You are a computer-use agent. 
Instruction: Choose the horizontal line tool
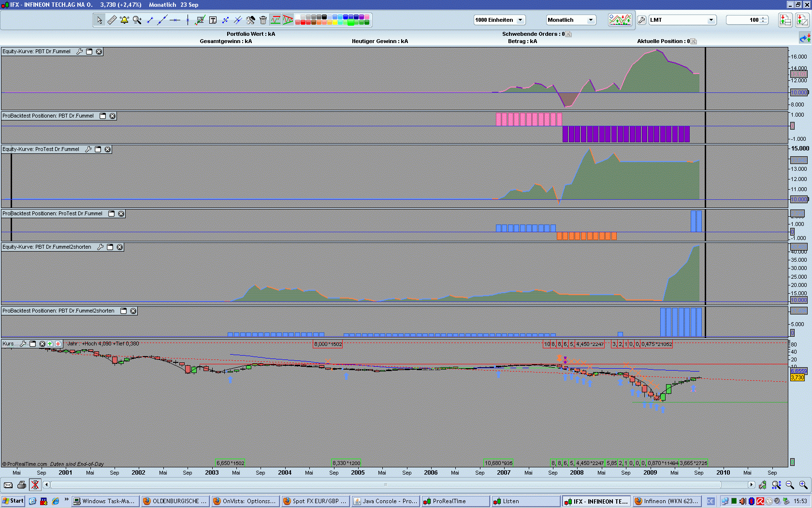pyautogui.click(x=175, y=20)
